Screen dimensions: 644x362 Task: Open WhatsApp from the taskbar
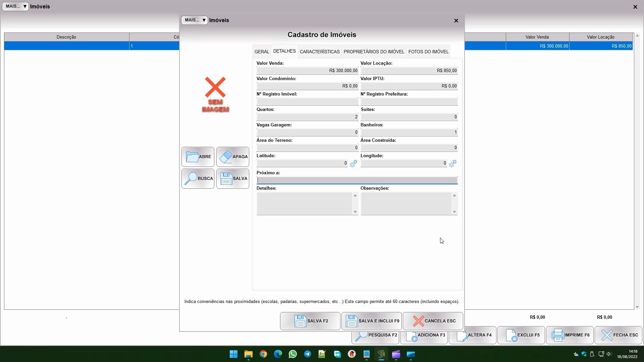pyautogui.click(x=293, y=354)
